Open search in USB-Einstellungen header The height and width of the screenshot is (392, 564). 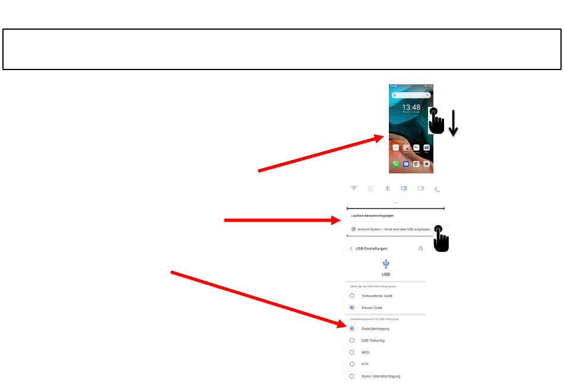421,248
